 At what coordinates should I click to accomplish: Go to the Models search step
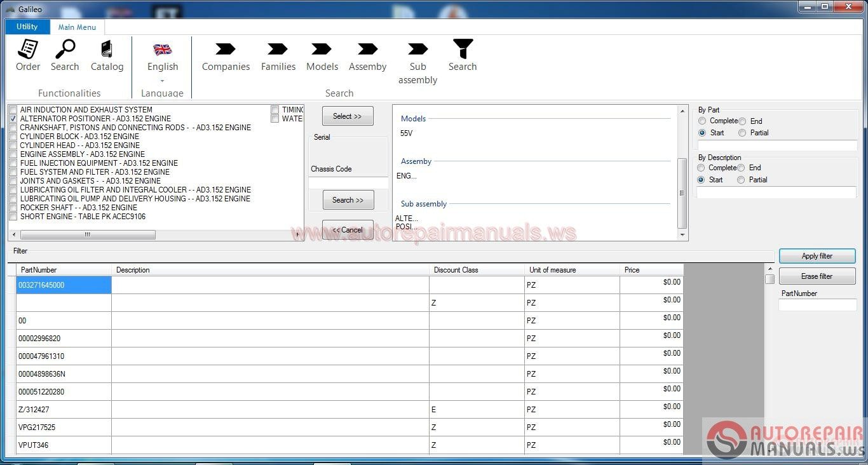pyautogui.click(x=322, y=56)
